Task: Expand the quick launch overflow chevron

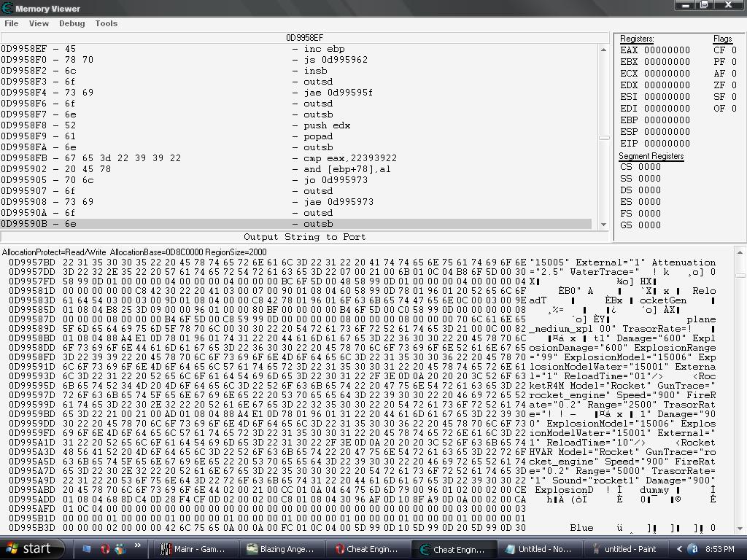Action: click(x=139, y=545)
